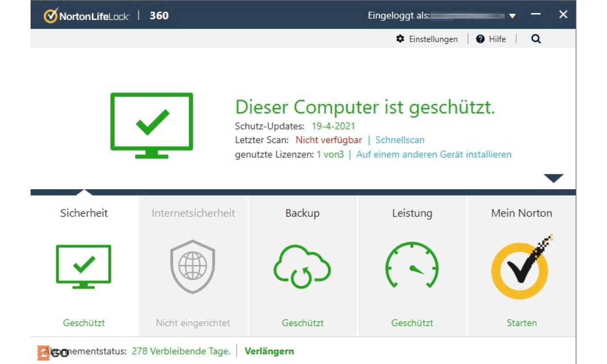
Task: Click 'Auf einem anderen Gerät installieren' link
Action: click(434, 154)
